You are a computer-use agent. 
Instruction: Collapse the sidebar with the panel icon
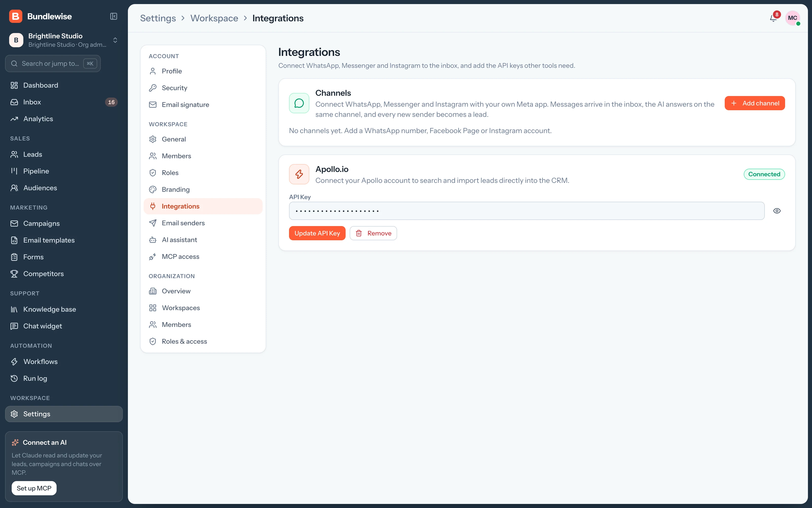113,16
